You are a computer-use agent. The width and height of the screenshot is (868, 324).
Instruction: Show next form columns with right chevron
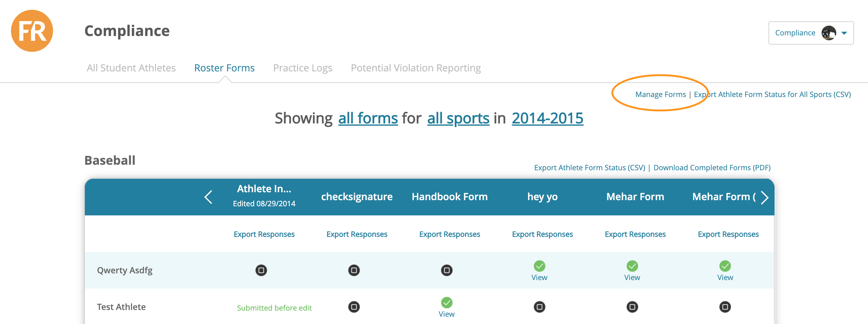[x=765, y=197]
